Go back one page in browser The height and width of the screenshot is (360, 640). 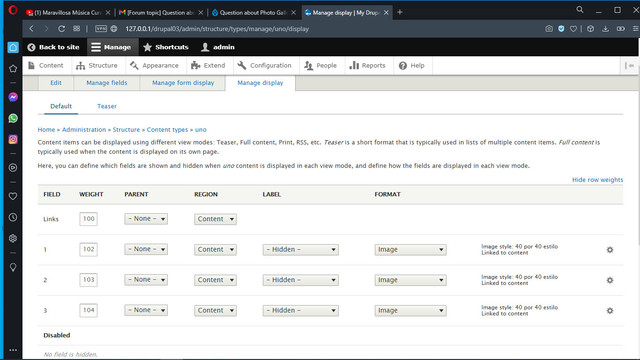point(31,29)
